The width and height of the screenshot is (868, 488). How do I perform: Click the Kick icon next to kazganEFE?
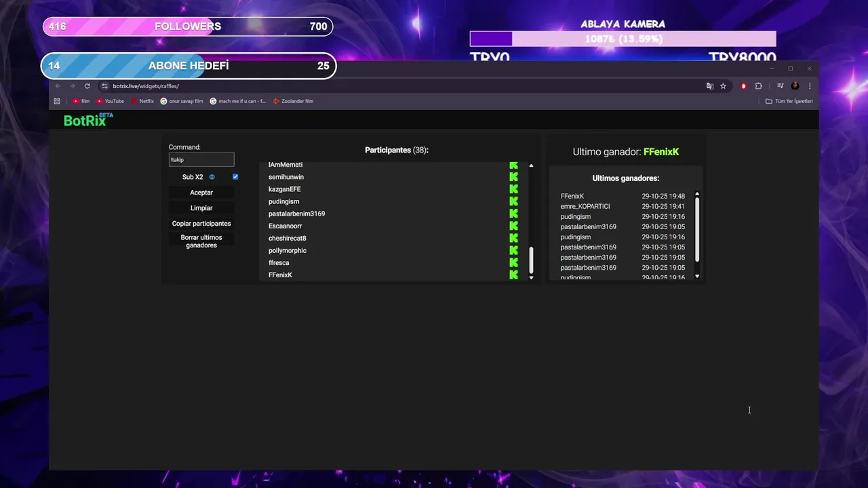click(x=514, y=189)
